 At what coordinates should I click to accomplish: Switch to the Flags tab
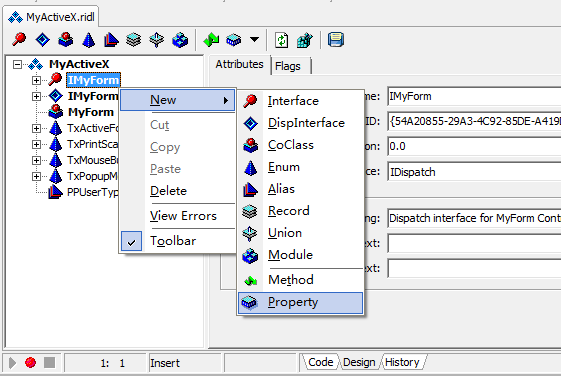(288, 66)
